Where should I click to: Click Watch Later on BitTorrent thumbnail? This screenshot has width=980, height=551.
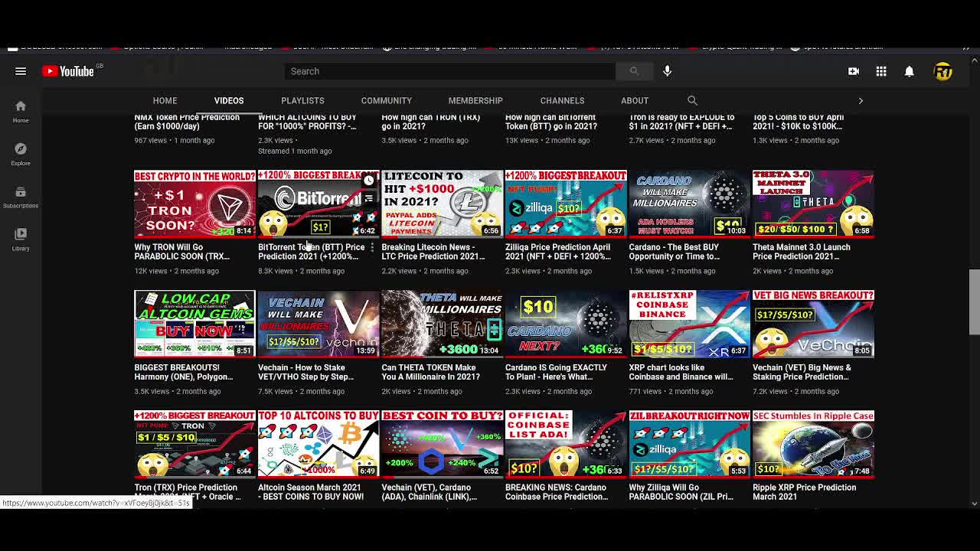tap(369, 181)
